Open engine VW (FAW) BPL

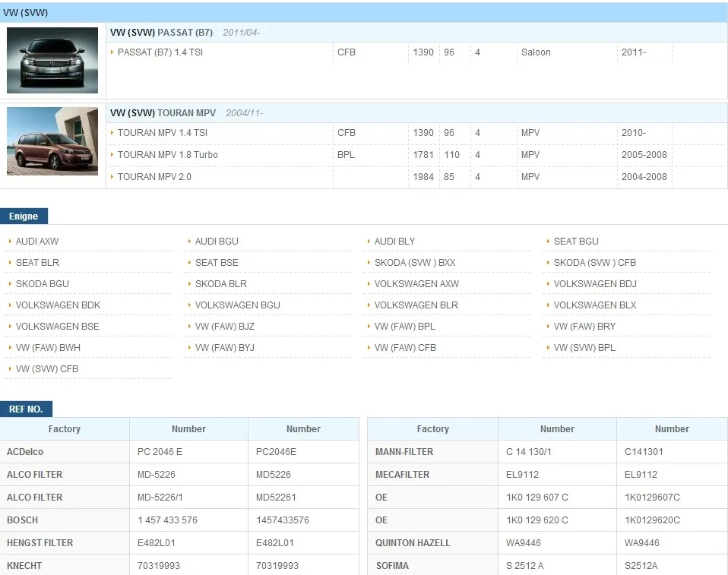coord(405,327)
